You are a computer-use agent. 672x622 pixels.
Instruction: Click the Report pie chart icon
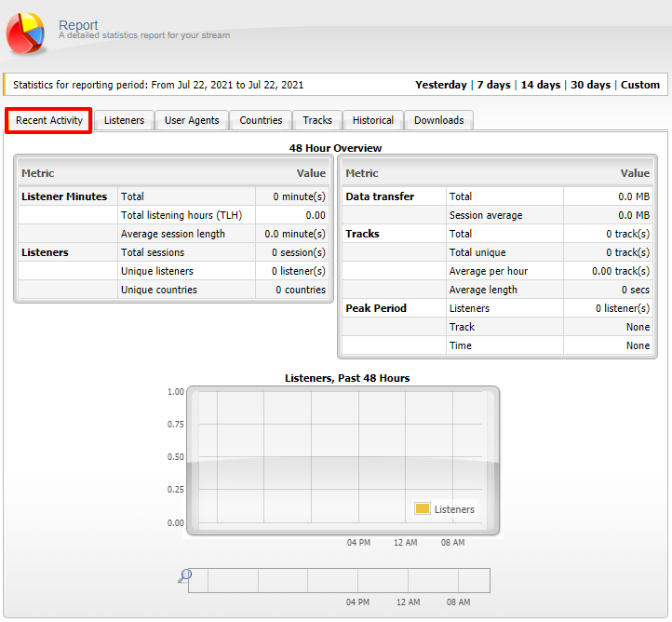25,34
